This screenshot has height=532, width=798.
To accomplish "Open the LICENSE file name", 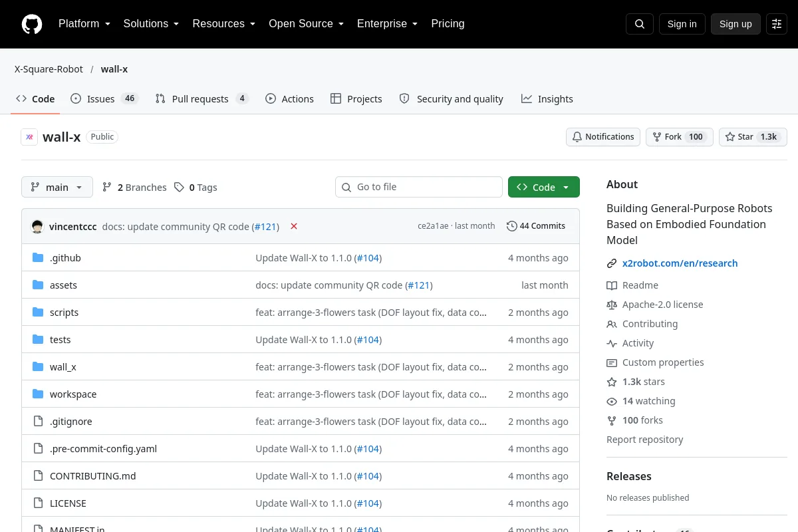I will point(68,503).
